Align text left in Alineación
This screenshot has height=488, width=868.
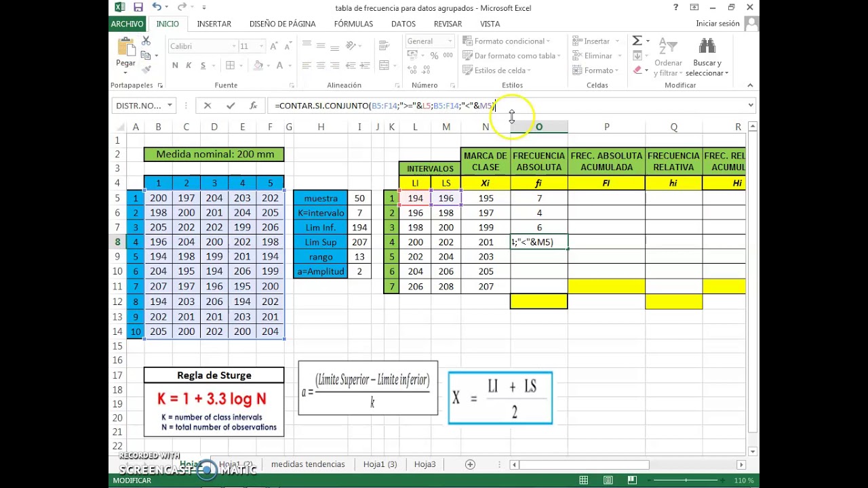pos(307,66)
